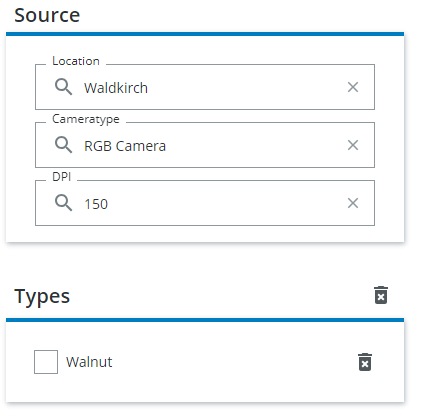Screen dimensions: 424x416
Task: Delete all types with Types header trash icon
Action: tap(381, 295)
